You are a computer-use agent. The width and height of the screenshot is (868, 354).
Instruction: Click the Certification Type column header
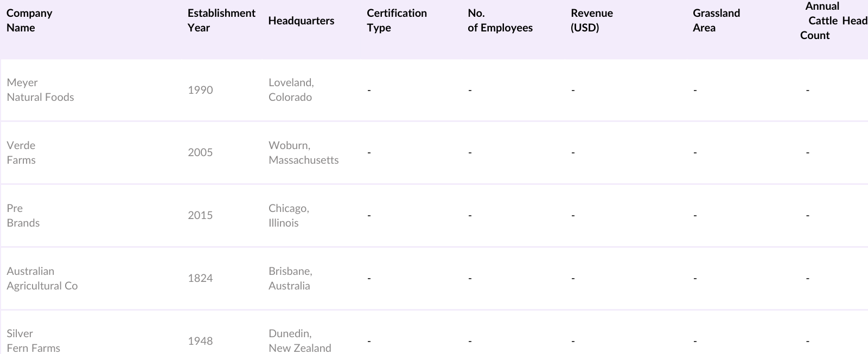click(397, 21)
